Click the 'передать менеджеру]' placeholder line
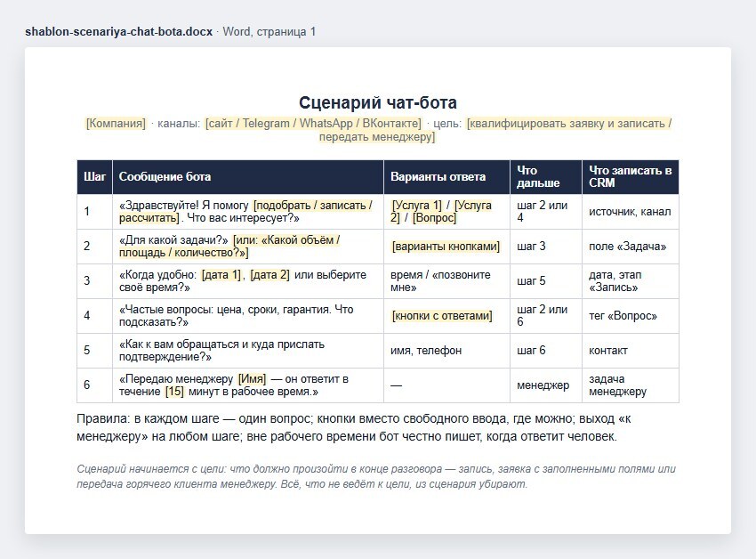This screenshot has height=559, width=756. [377, 137]
